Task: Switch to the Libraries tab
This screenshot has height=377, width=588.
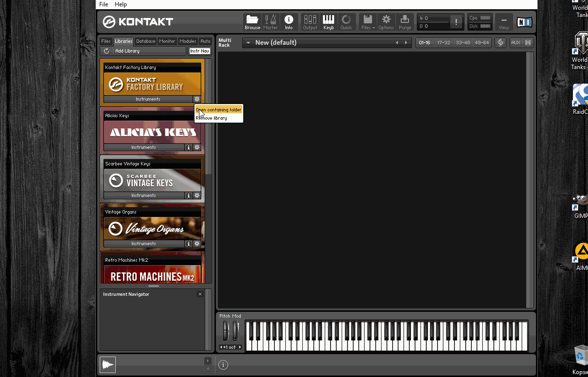Action: [x=124, y=41]
